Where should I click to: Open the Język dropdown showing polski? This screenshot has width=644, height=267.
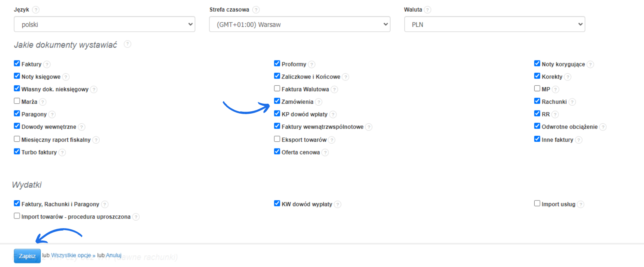tap(105, 24)
